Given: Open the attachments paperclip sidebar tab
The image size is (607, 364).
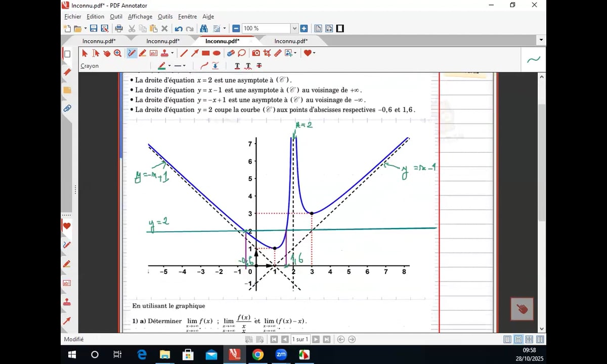Looking at the screenshot, I should pos(67,108).
